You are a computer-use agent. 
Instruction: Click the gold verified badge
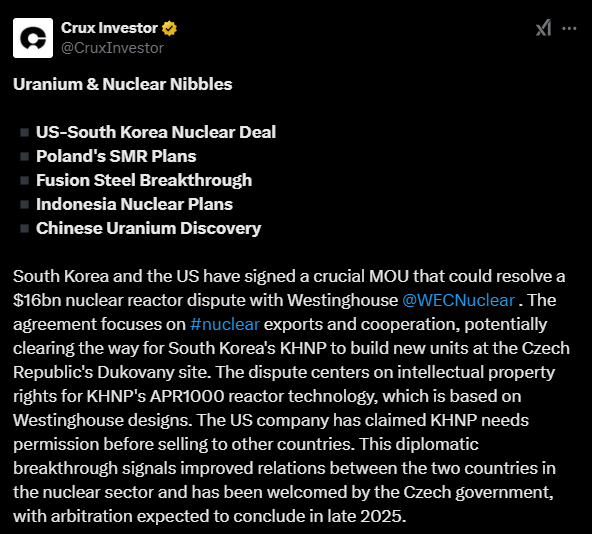point(169,28)
